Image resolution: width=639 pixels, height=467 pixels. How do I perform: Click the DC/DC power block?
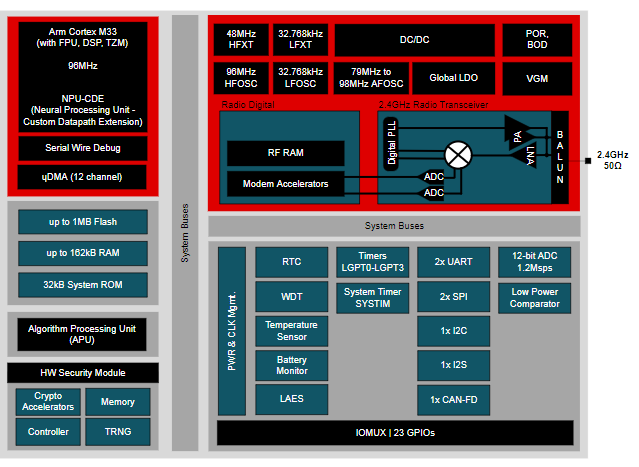click(414, 40)
